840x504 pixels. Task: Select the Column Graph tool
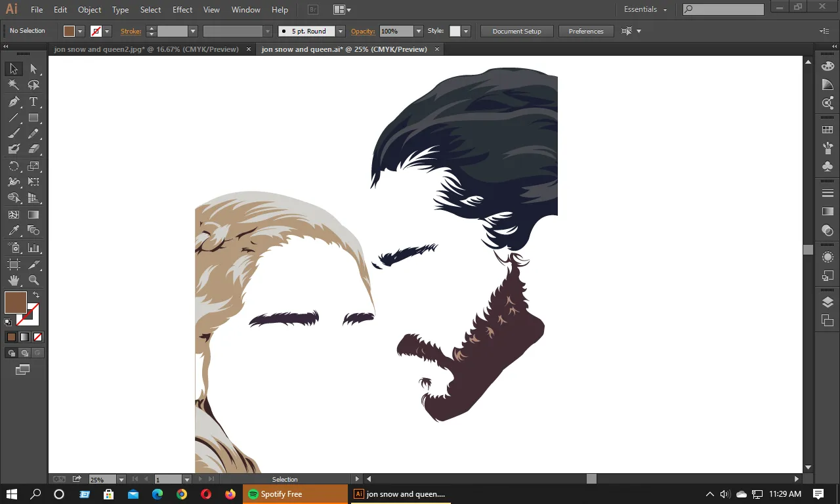tap(33, 248)
